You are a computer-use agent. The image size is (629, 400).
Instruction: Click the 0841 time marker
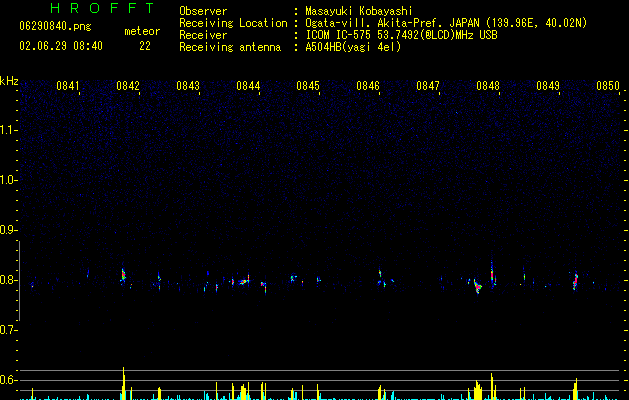coord(67,86)
